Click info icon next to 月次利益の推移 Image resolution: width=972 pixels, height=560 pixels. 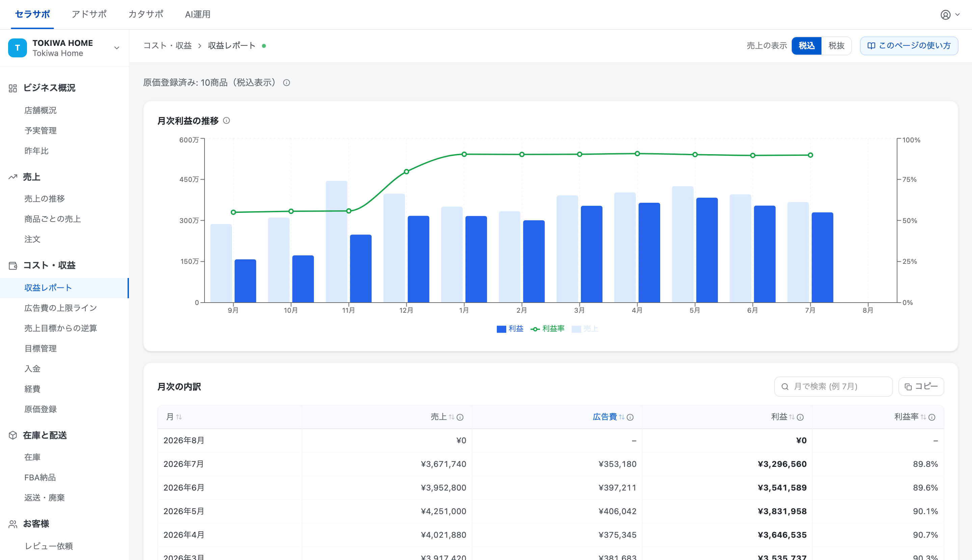tap(227, 120)
